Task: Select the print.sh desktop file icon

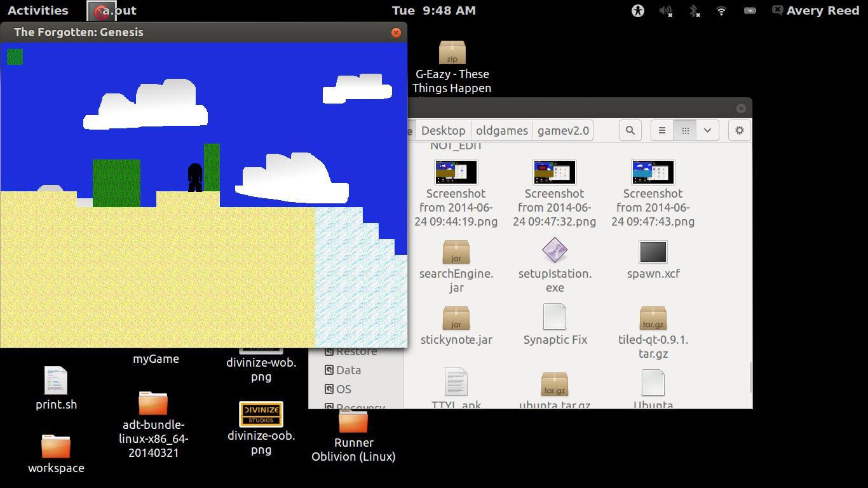Action: (56, 380)
